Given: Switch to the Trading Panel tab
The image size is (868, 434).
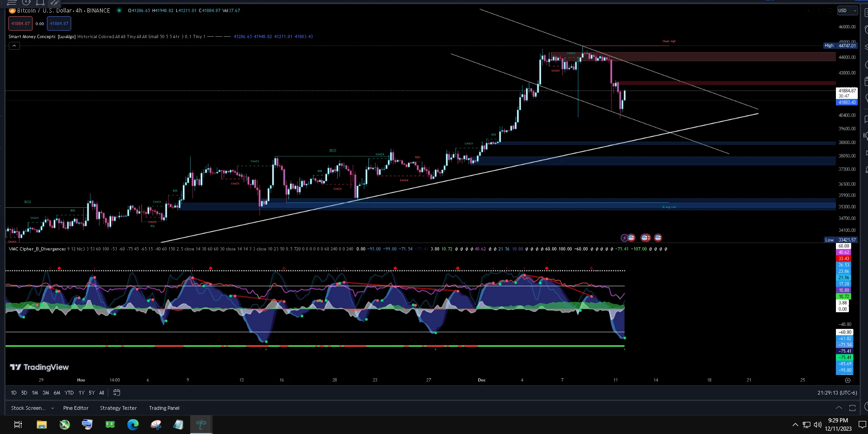Looking at the screenshot, I should (x=164, y=408).
